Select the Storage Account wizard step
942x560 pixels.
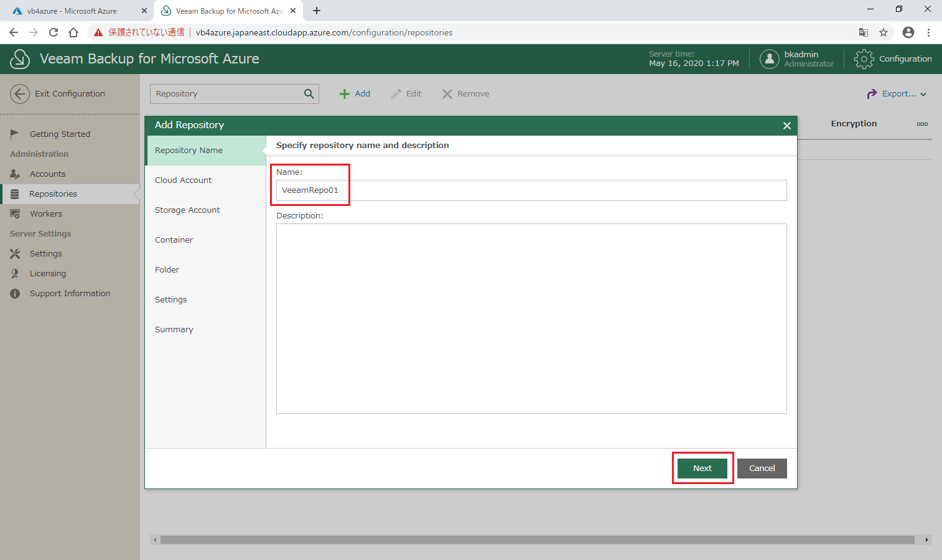[x=205, y=210]
